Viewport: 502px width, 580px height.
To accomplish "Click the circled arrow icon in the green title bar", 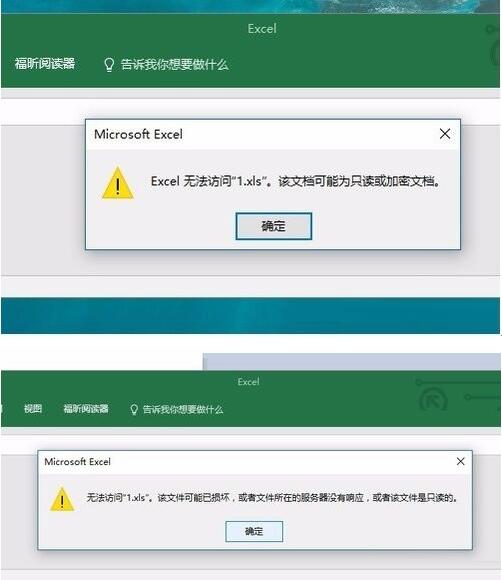I will click(434, 401).
